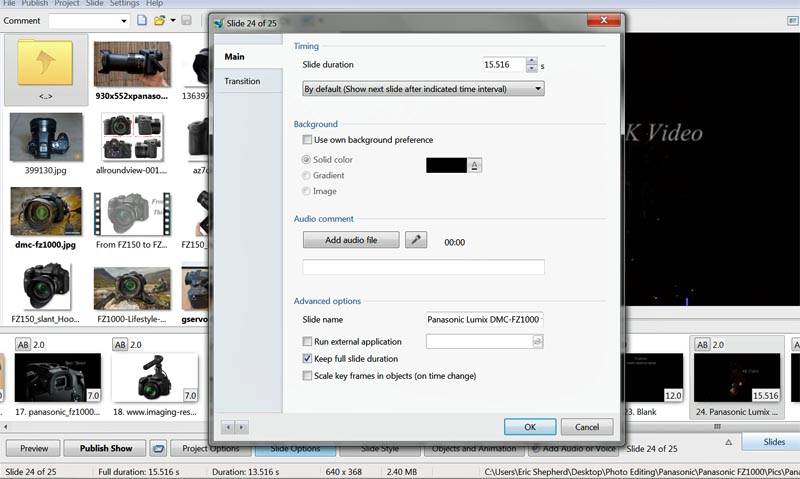Click the Open project folder icon
Image resolution: width=800 pixels, height=479 pixels.
click(159, 21)
